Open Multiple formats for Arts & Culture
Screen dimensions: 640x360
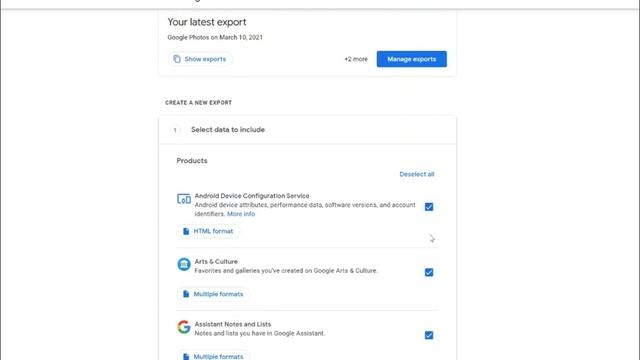pyautogui.click(x=213, y=294)
